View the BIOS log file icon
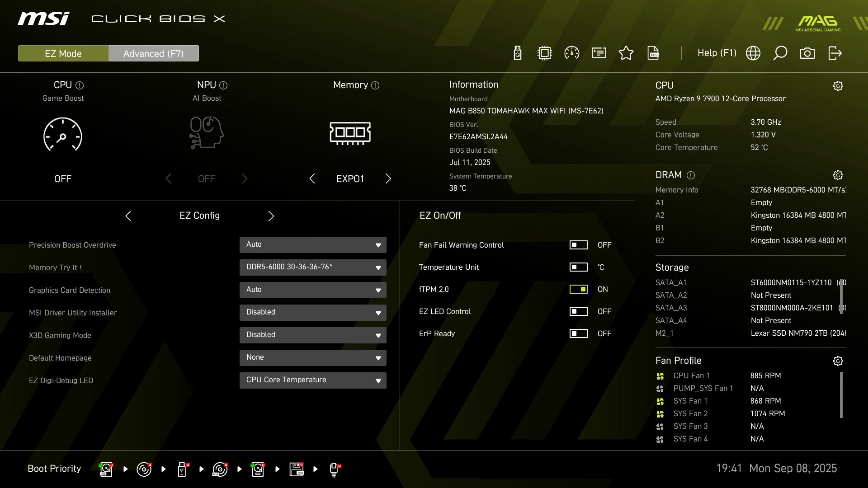Viewport: 868px width, 488px height. tap(652, 53)
